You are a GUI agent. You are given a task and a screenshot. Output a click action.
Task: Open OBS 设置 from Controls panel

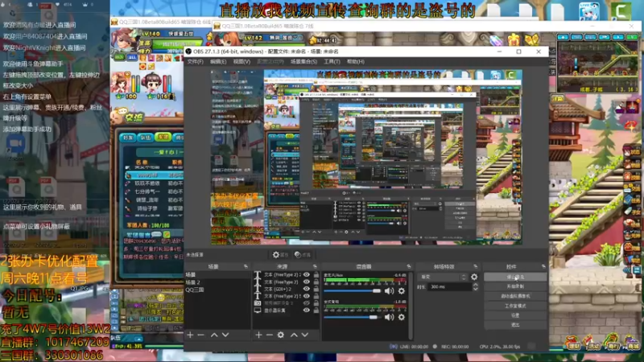(x=515, y=315)
